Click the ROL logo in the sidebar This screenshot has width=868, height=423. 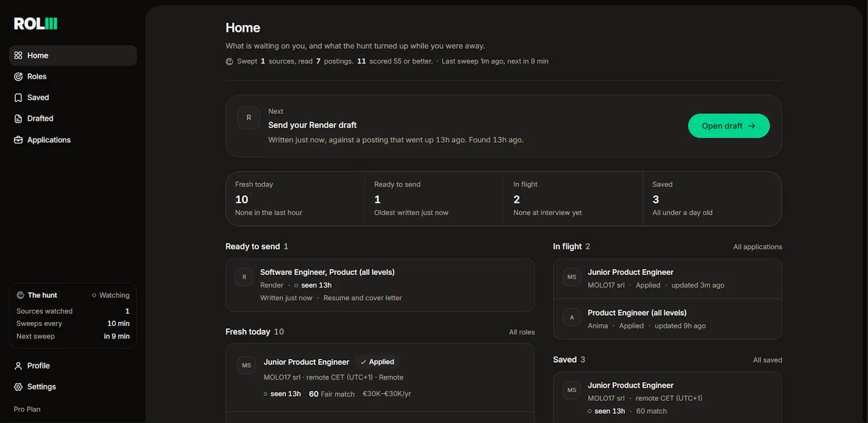point(35,24)
